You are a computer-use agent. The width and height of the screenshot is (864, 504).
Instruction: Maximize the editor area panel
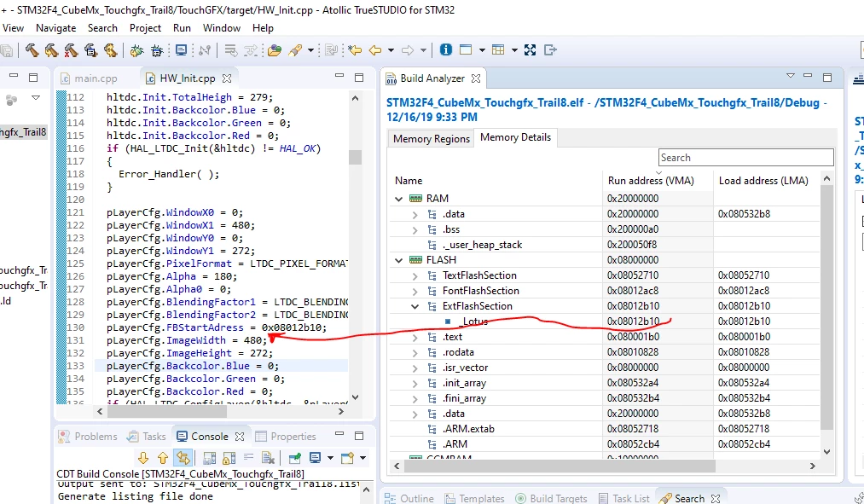359,77
